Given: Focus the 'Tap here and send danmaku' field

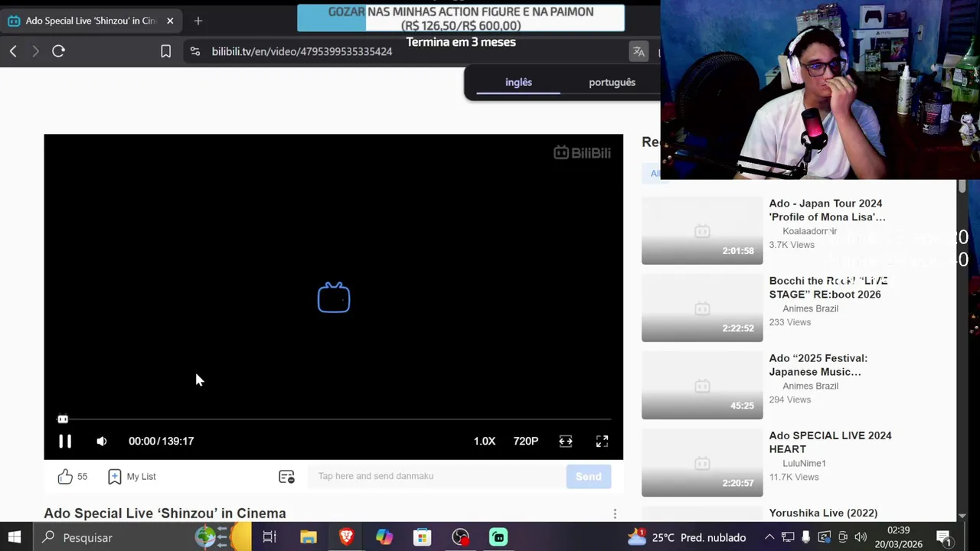Looking at the screenshot, I should tap(436, 476).
